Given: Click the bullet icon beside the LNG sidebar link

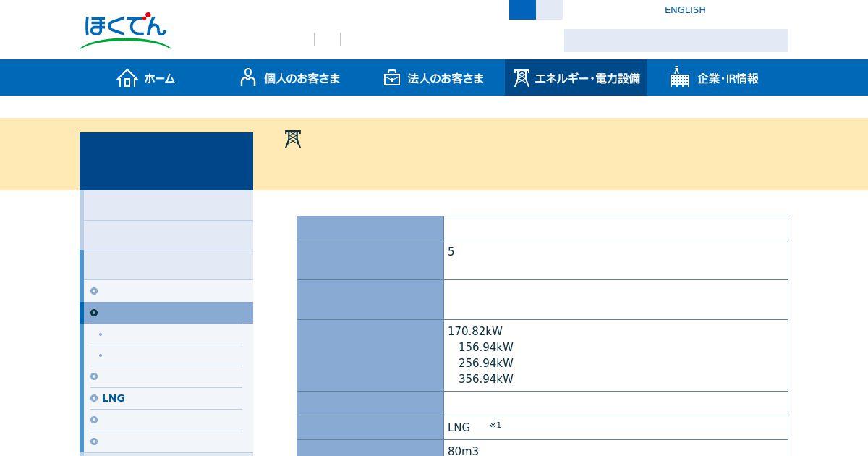Looking at the screenshot, I should point(94,398).
